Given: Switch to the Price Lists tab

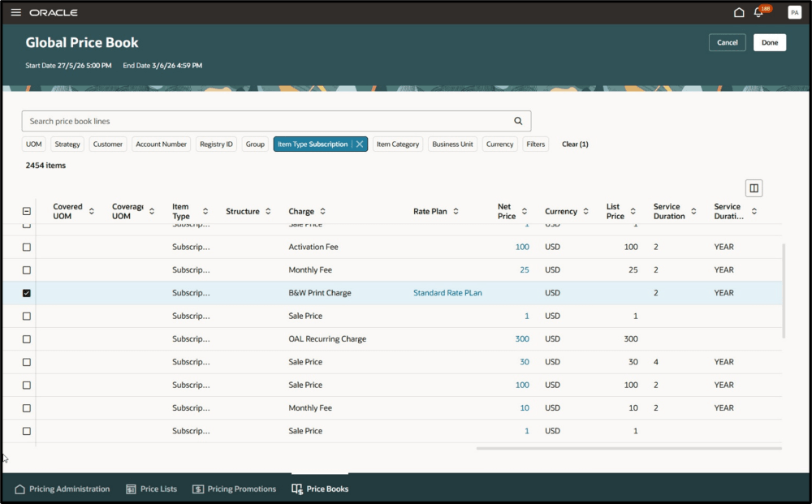Looking at the screenshot, I should (x=152, y=489).
